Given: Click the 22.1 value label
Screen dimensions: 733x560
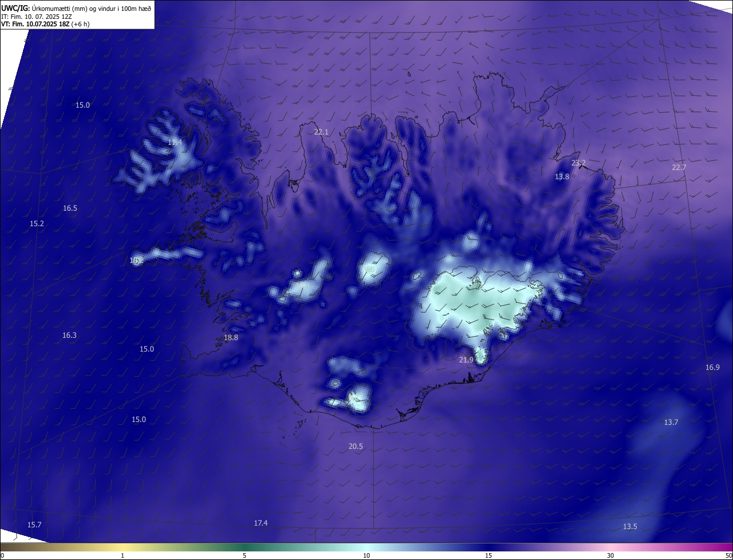Looking at the screenshot, I should tap(321, 132).
